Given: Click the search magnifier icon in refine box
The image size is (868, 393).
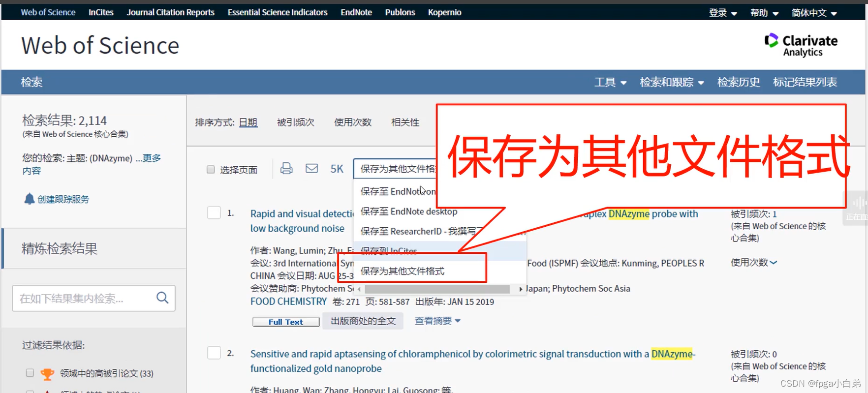Looking at the screenshot, I should [x=162, y=298].
